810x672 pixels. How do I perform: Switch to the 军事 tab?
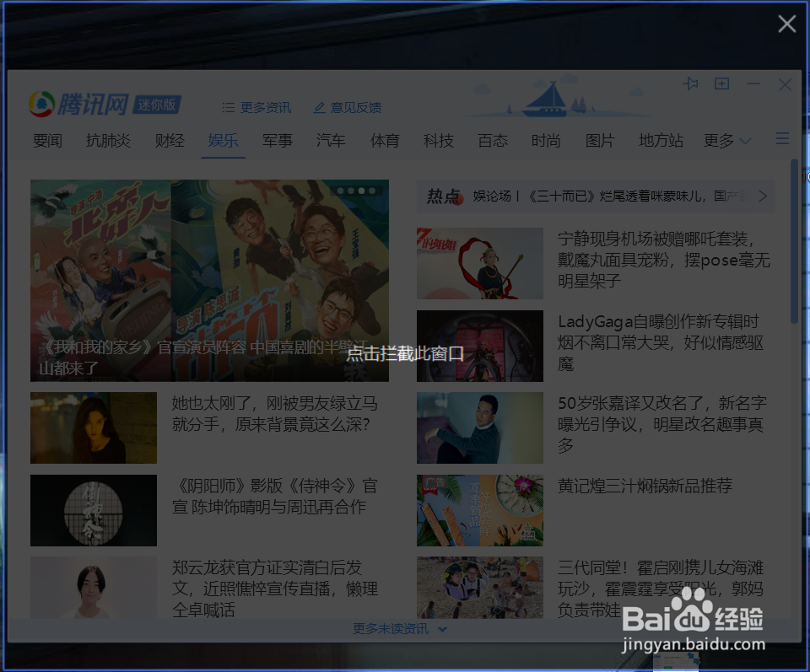click(278, 141)
